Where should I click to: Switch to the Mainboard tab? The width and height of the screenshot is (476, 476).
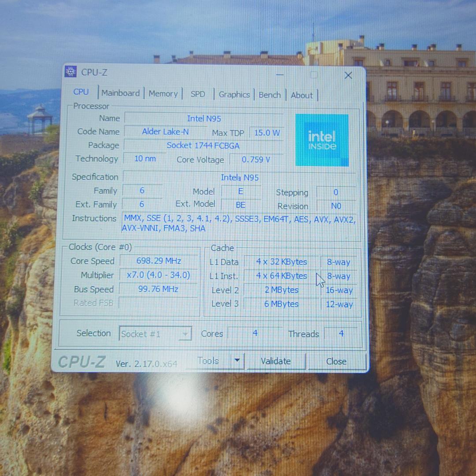(120, 93)
